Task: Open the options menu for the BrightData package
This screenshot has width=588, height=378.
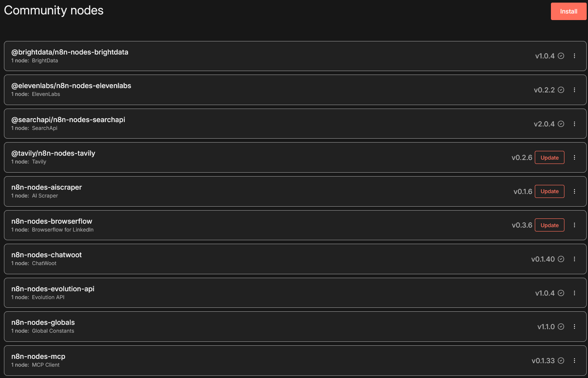Action: (574, 56)
